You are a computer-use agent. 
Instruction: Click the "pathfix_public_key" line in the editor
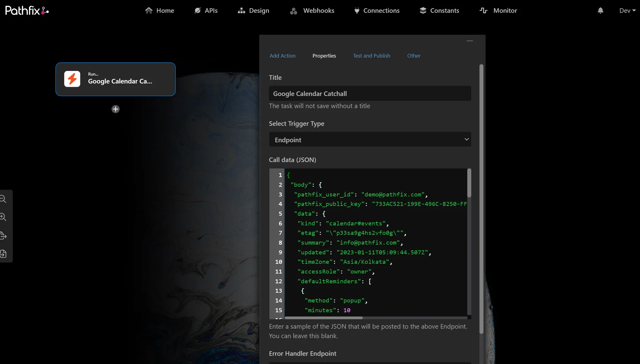[x=380, y=204]
